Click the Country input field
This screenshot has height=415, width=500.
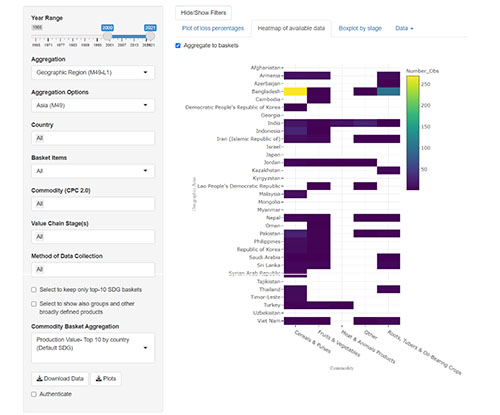pyautogui.click(x=93, y=138)
